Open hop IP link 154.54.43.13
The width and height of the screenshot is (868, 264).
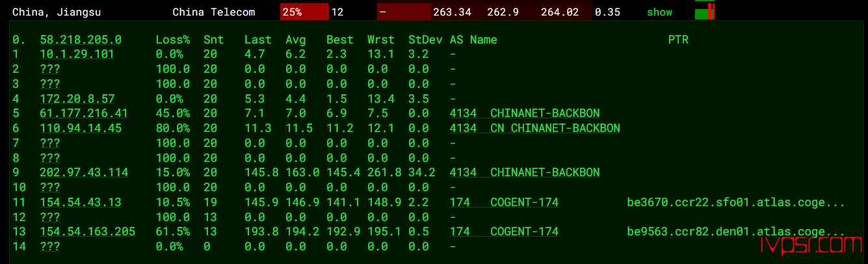[x=81, y=202]
